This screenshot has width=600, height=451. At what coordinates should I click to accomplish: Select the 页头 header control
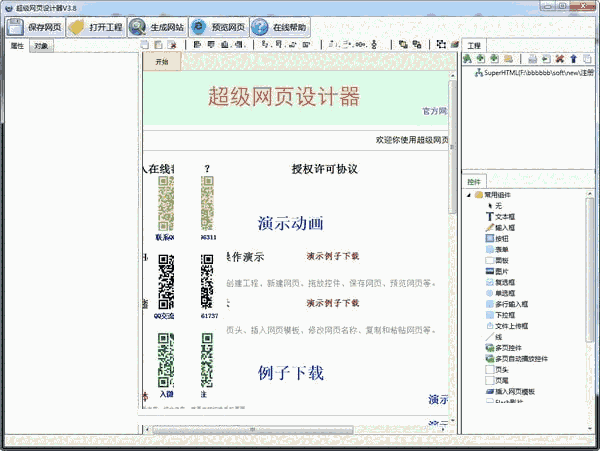(497, 370)
